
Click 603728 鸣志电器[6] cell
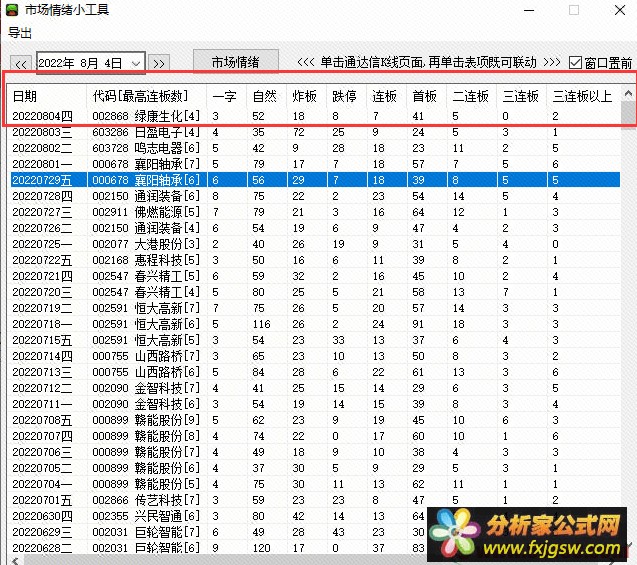click(146, 148)
